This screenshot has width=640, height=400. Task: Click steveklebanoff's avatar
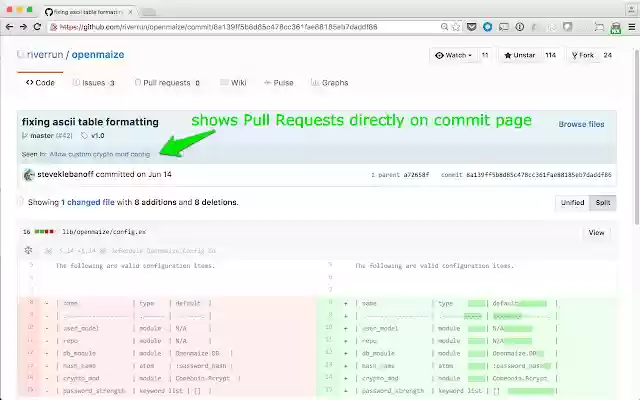[29, 175]
